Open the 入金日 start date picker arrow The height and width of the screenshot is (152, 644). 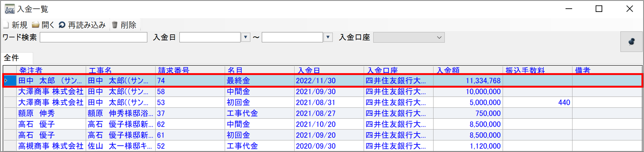tap(246, 37)
